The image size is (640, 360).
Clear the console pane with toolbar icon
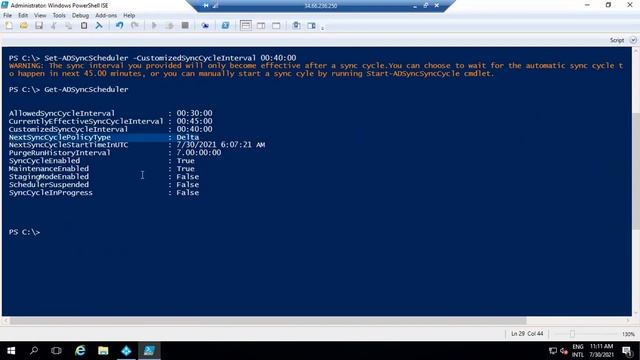(x=99, y=26)
